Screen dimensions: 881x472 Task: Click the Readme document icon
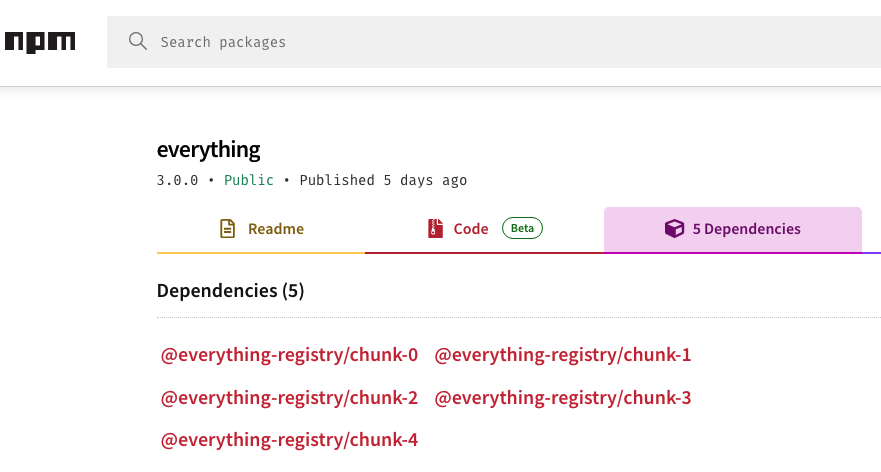click(228, 229)
